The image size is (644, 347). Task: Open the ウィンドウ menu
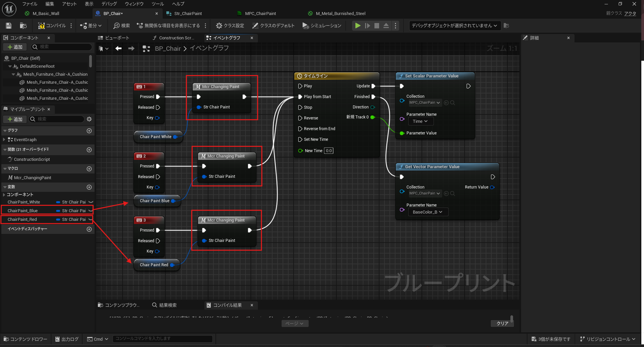tap(134, 4)
